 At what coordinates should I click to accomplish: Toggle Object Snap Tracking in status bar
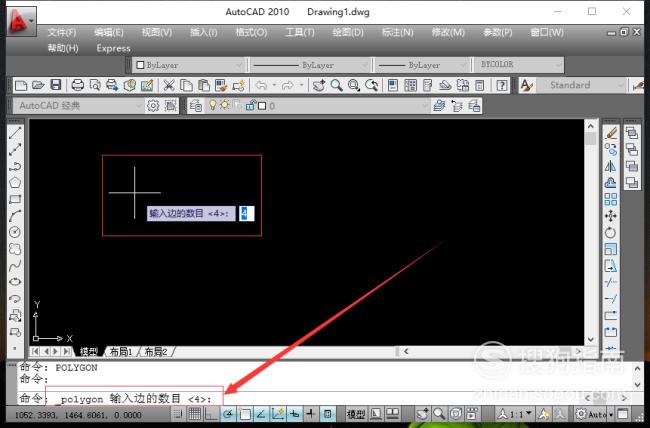pos(261,413)
